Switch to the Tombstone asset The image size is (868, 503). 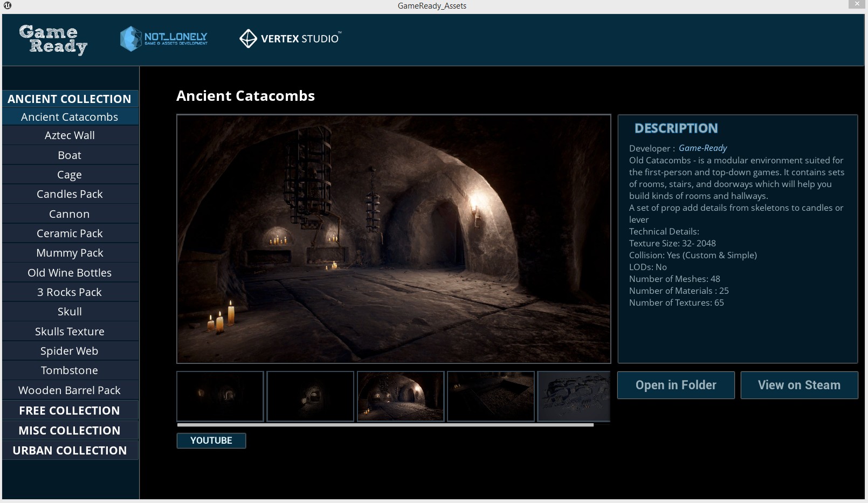click(70, 370)
